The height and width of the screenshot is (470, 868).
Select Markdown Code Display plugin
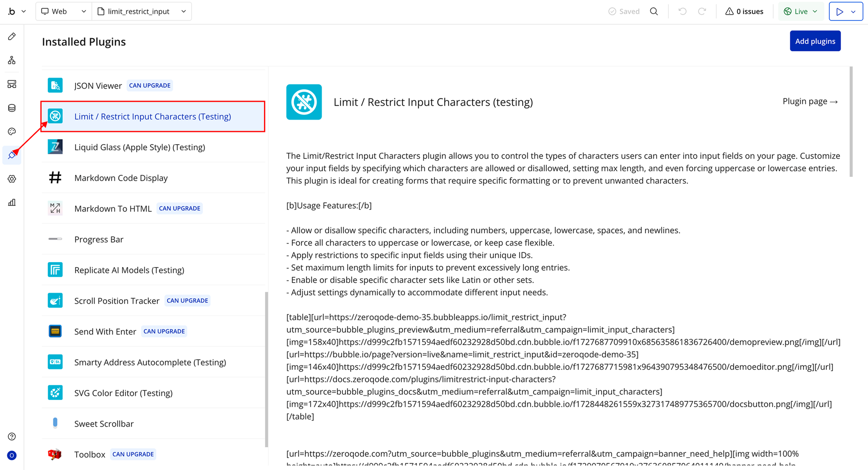pos(121,178)
